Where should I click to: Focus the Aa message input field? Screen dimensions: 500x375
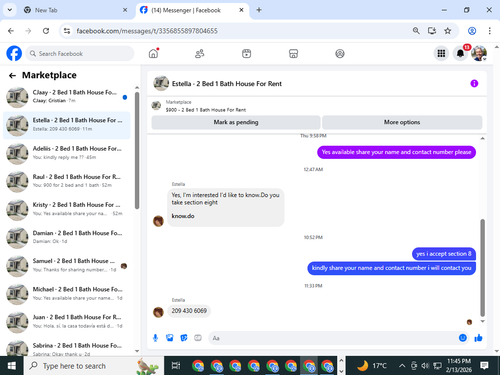pyautogui.click(x=333, y=338)
